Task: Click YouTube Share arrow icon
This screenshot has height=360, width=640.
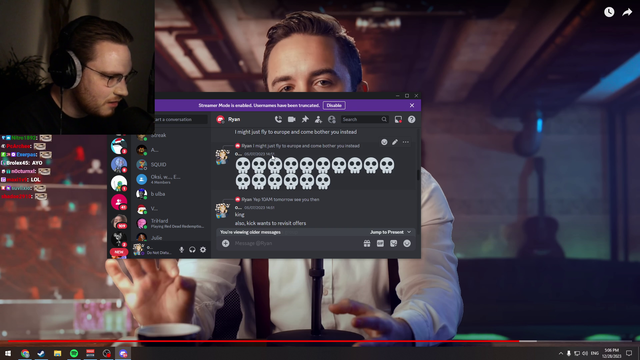Action: point(627,12)
